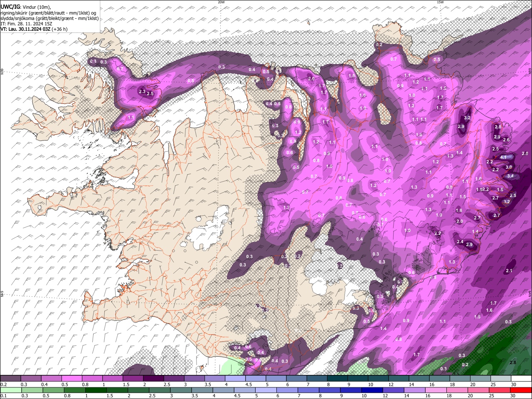Click the 'VT: Lau. 30.11.2024 03Z (+36 h)' line
Viewport: 532px width, 399px height.
coord(34,29)
